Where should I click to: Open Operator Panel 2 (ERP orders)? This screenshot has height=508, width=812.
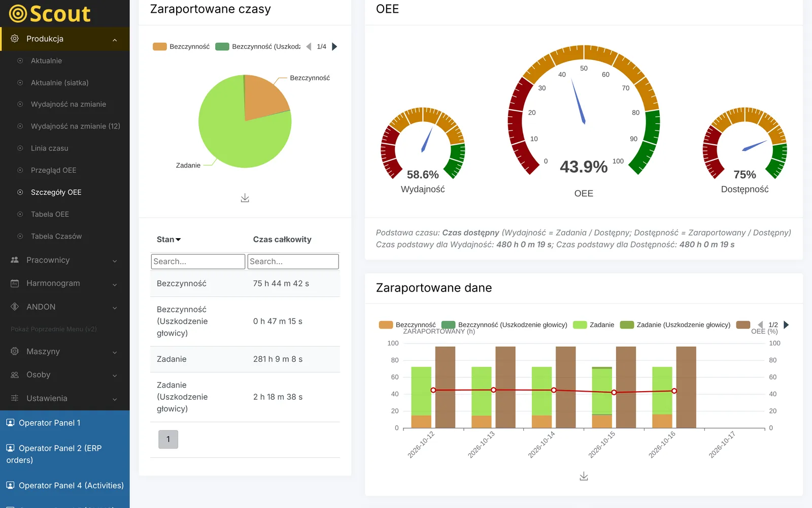tap(54, 454)
